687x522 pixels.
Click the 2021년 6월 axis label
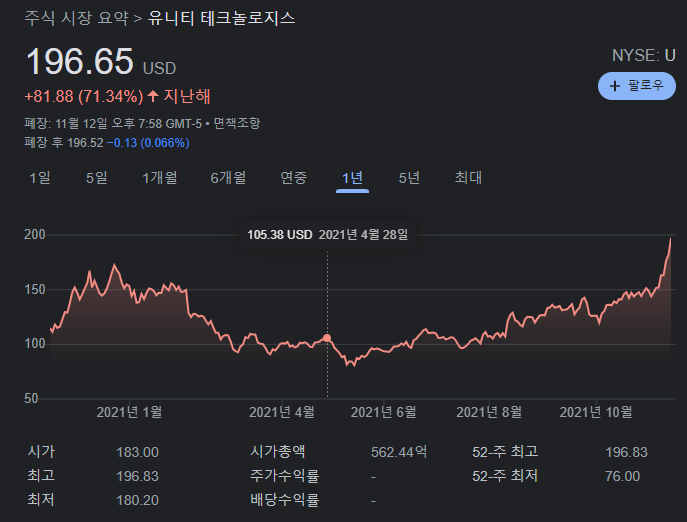[384, 412]
